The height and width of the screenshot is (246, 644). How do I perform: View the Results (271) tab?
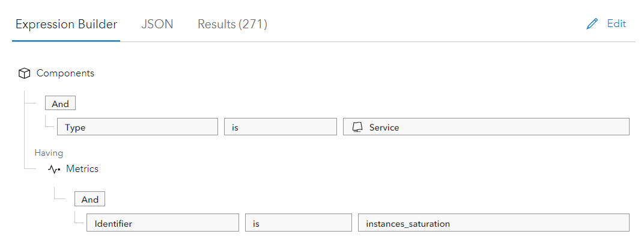[x=232, y=25]
